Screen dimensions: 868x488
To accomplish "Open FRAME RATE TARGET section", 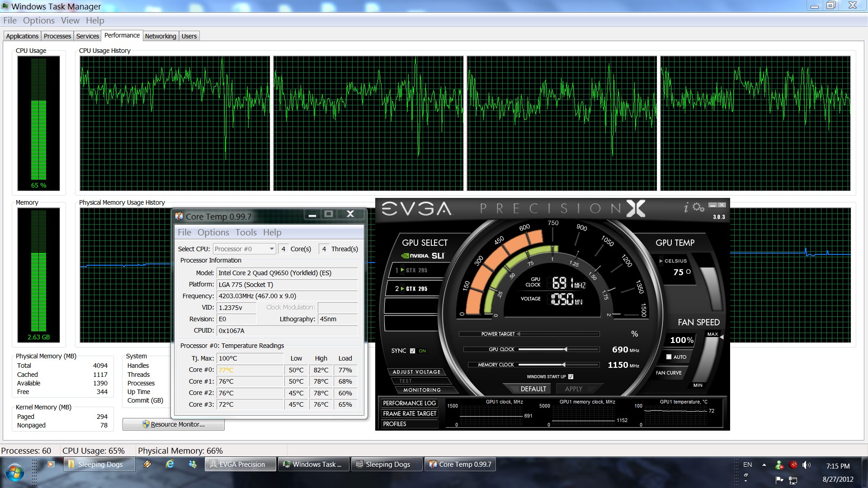I will point(409,413).
